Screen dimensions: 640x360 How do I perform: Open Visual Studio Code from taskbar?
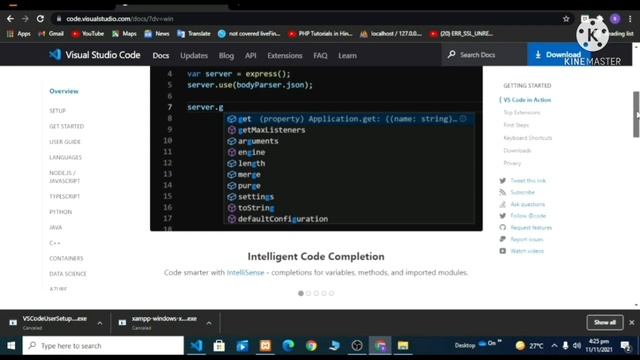tap(196, 346)
